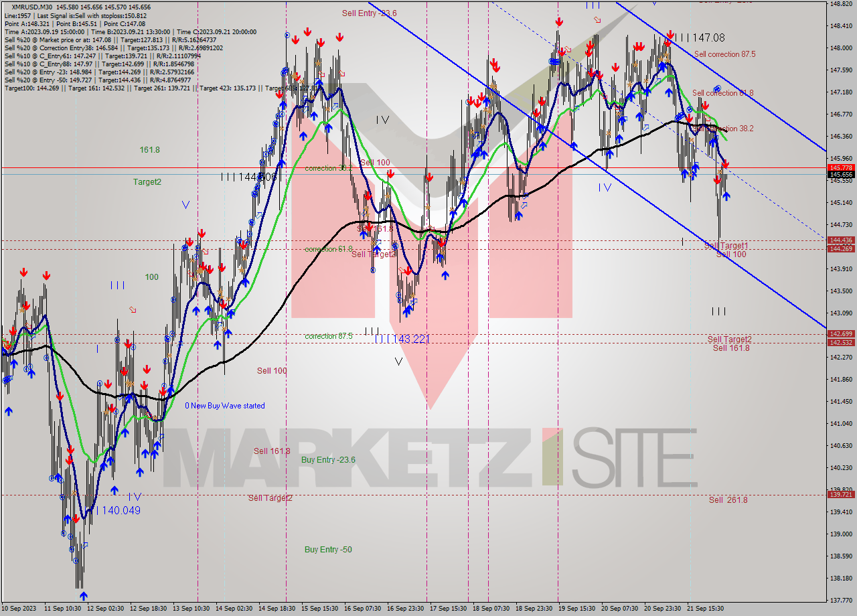Select the green '161.8' level label
This screenshot has width=857, height=616.
pyautogui.click(x=149, y=150)
